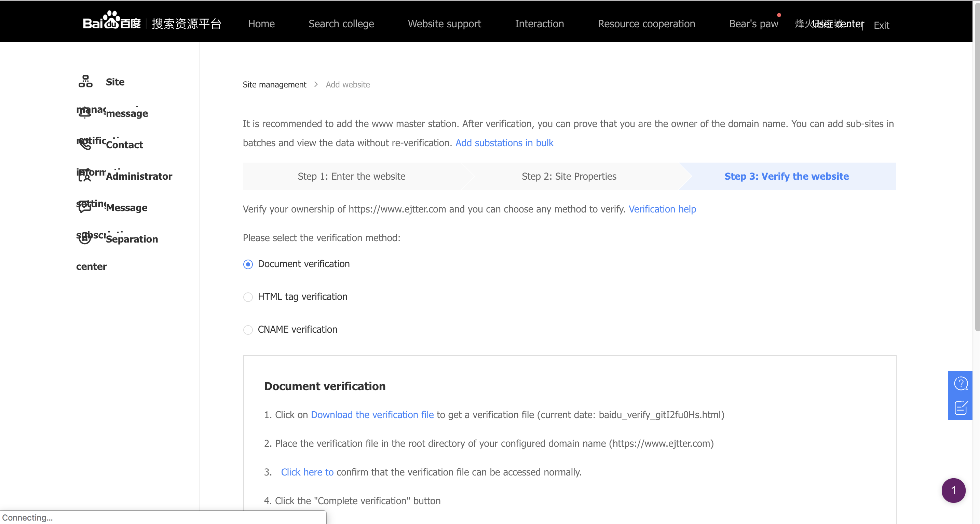The width and height of the screenshot is (980, 524).
Task: Select HTML tag verification option
Action: [248, 297]
